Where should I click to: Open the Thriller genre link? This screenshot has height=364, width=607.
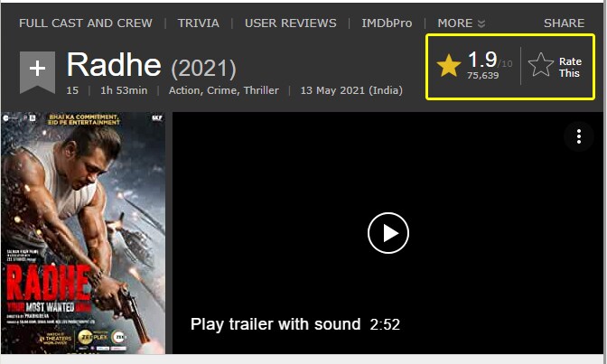tap(261, 90)
